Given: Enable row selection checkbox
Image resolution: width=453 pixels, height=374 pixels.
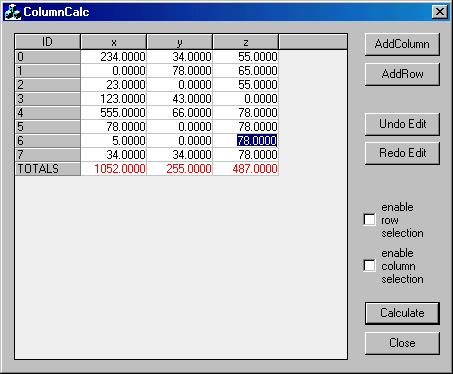Looking at the screenshot, I should 369,220.
